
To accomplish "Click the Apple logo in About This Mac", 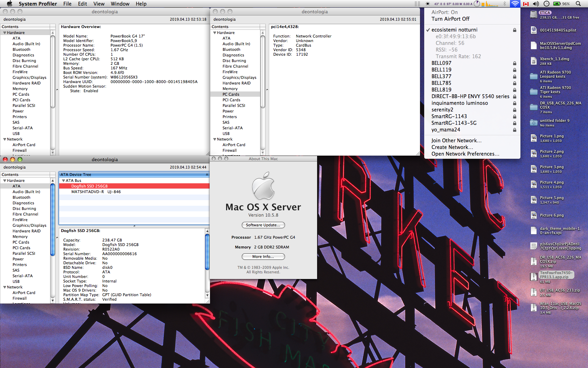I will point(263,186).
